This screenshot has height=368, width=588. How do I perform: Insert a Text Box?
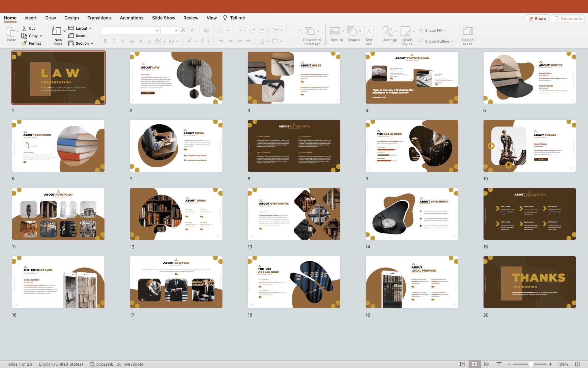[369, 31]
